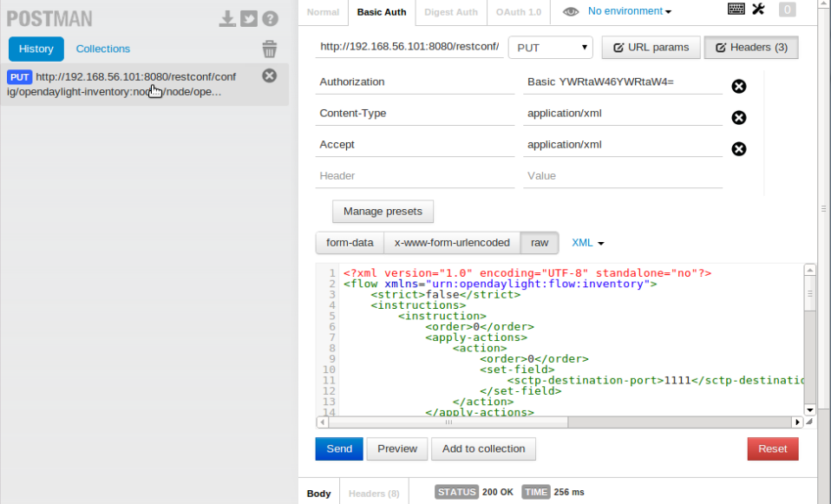The height and width of the screenshot is (504, 831).
Task: Click the editor scroll up arrow
Action: pyautogui.click(x=810, y=270)
